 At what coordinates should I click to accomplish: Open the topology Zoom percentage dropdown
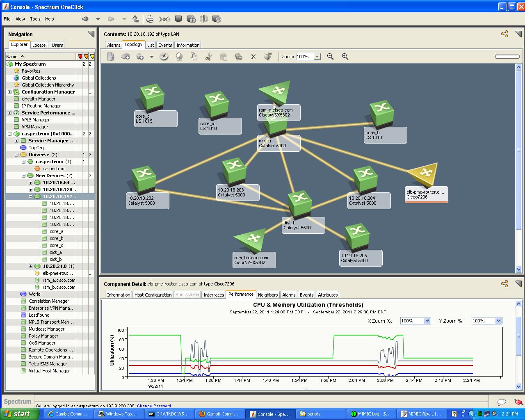pos(317,57)
